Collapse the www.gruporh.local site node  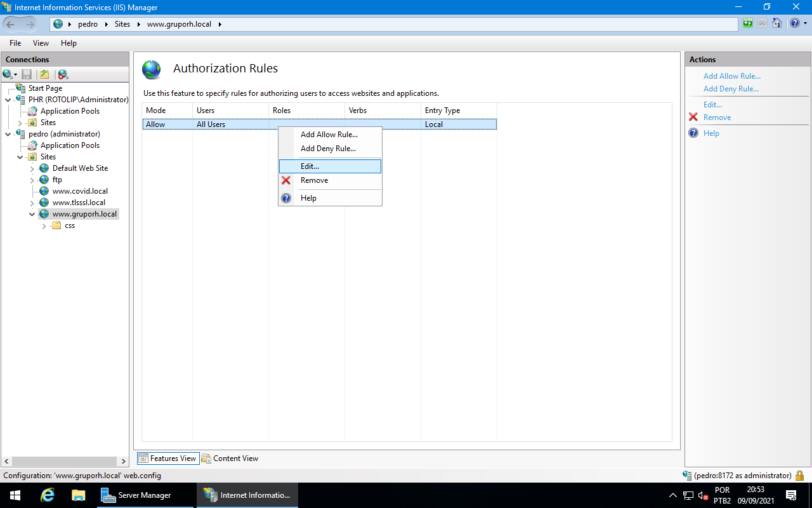coord(32,214)
